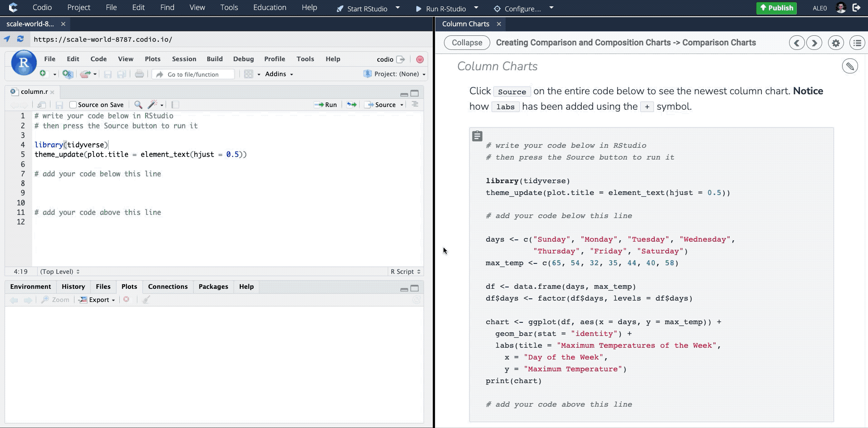868x428 pixels.
Task: Click the magnifying glass find icon in editor
Action: [x=138, y=104]
